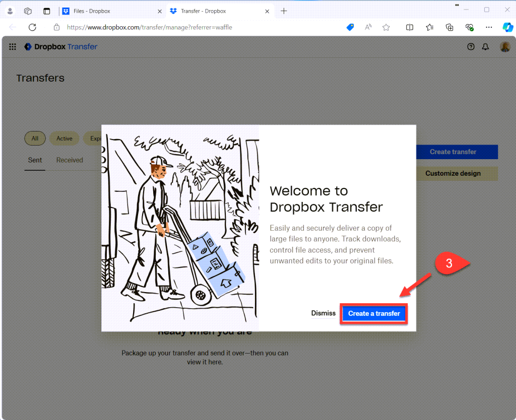Click the Customize design button
Viewport: 516px width, 420px height.
click(x=457, y=173)
